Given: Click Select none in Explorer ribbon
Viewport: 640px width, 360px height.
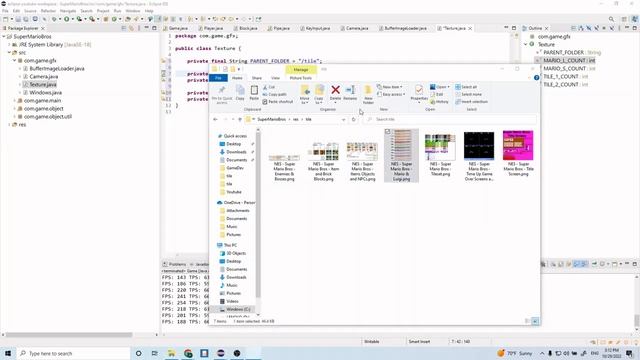Looking at the screenshot, I should 468,94.
